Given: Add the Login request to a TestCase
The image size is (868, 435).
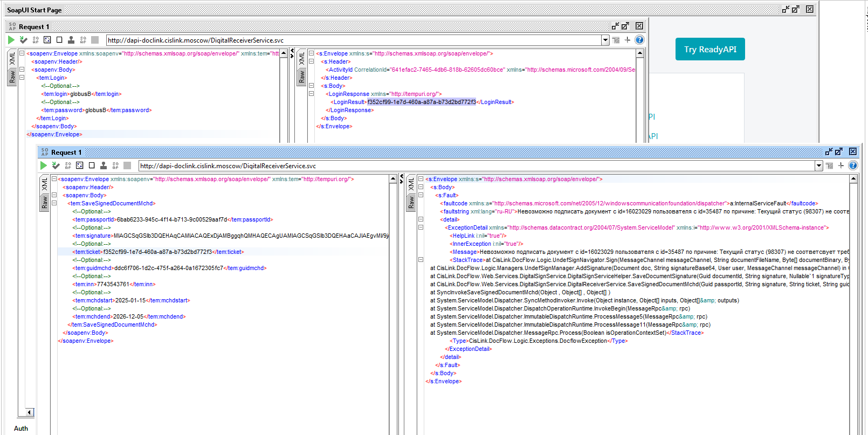Looking at the screenshot, I should pos(23,40).
